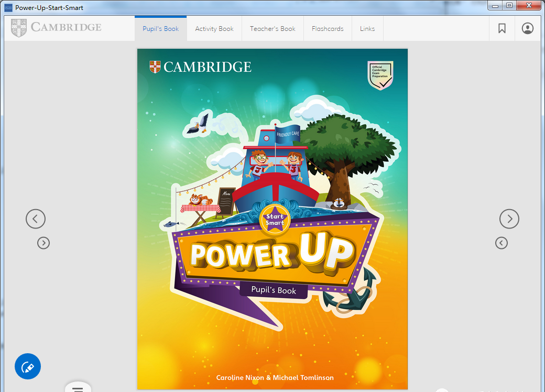Open the user profile icon

(x=528, y=28)
